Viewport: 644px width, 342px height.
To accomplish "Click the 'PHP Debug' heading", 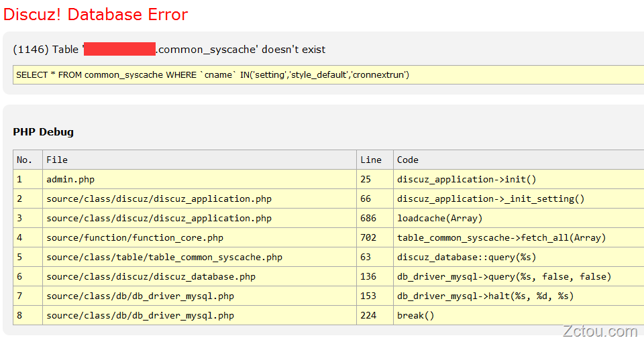I will click(x=43, y=132).
